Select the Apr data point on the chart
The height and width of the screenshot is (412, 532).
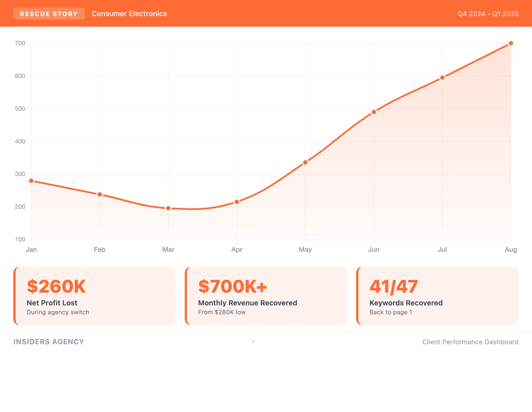237,202
